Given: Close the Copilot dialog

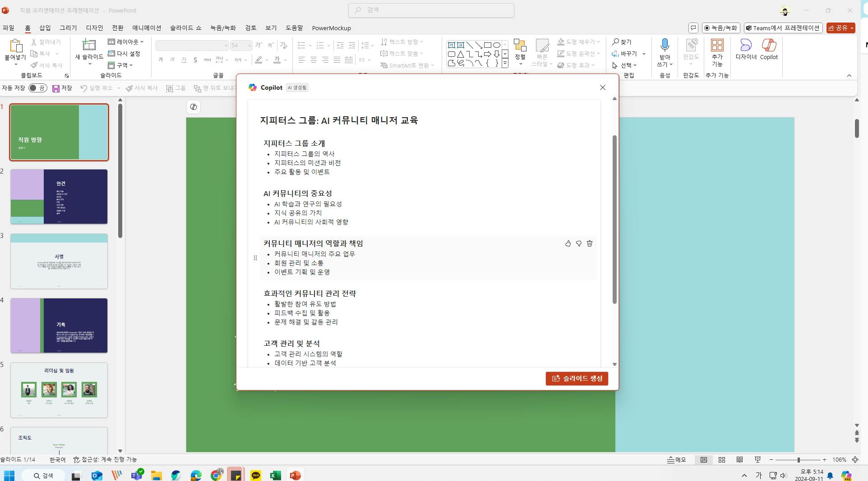Looking at the screenshot, I should pyautogui.click(x=603, y=87).
